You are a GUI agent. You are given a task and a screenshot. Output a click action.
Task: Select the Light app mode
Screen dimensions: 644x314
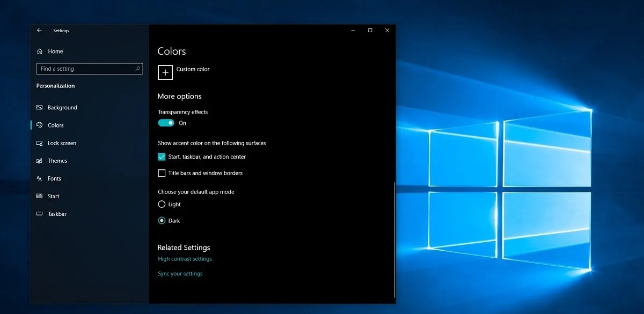[162, 204]
